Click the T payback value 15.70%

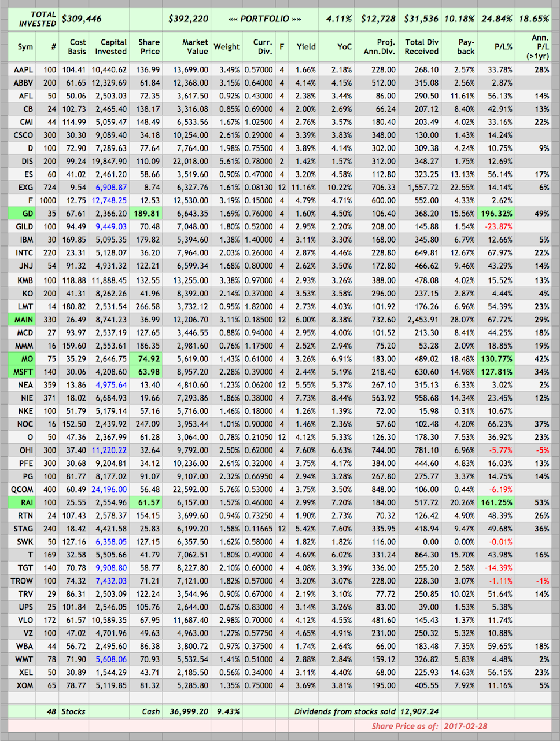pos(463,555)
